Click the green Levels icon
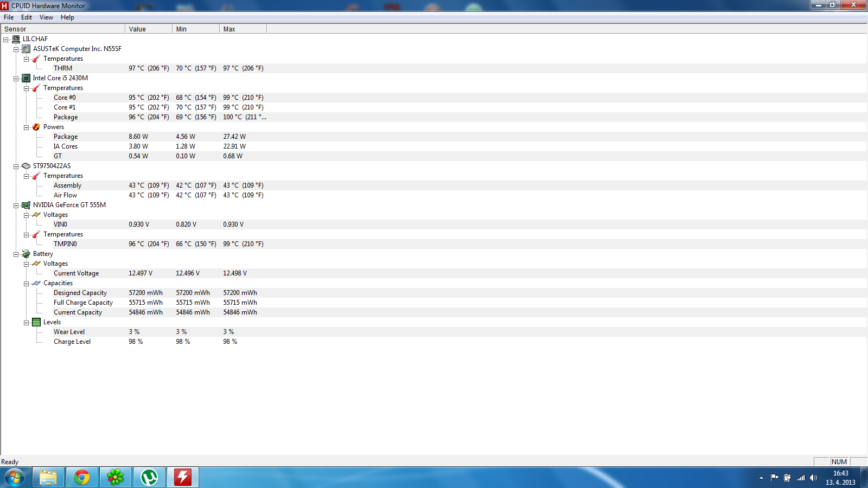 coord(36,322)
